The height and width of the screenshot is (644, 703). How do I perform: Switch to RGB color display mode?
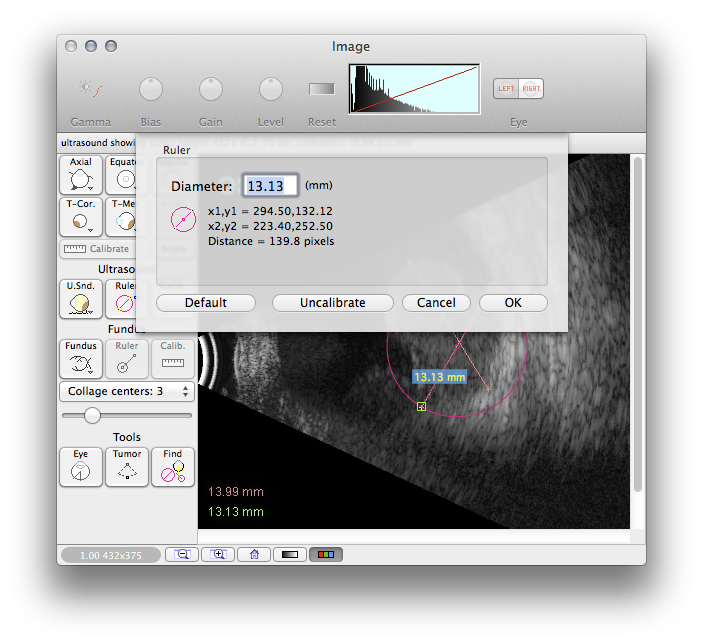326,554
